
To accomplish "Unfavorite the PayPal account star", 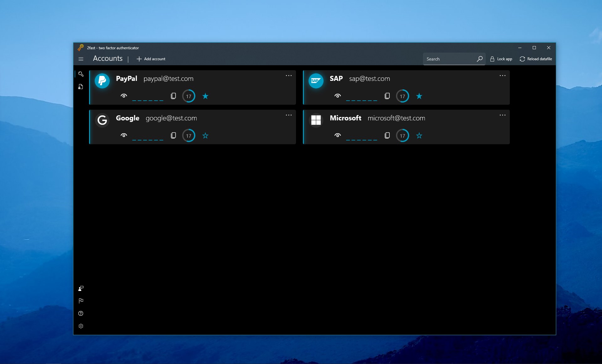I will [205, 96].
